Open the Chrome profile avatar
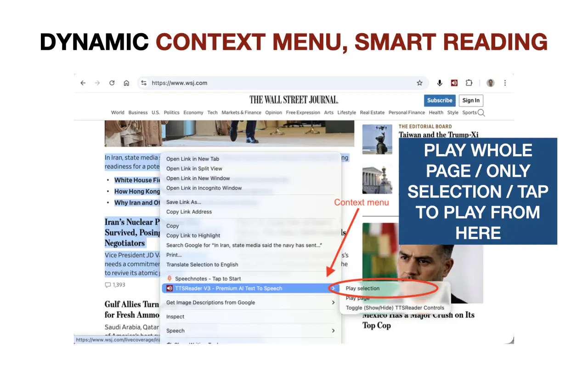The height and width of the screenshot is (368, 588). point(490,83)
